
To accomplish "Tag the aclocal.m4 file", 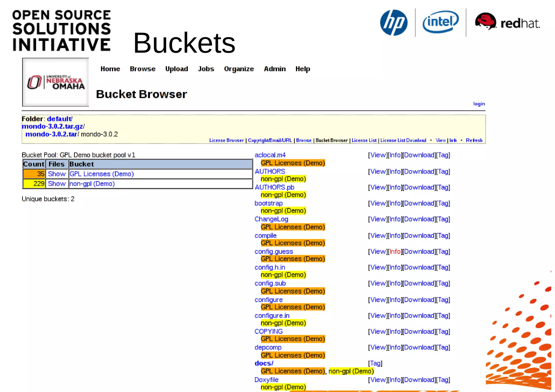I will pyautogui.click(x=443, y=155).
